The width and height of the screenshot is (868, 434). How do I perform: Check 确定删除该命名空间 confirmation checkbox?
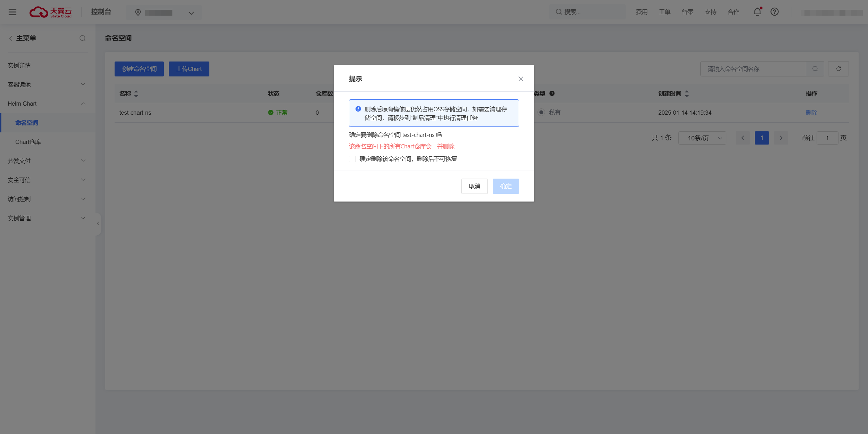[x=352, y=159]
